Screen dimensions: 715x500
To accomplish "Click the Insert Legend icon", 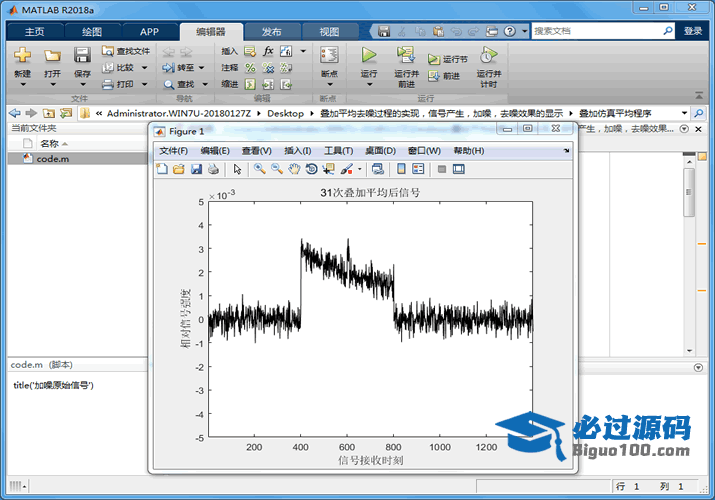I will pyautogui.click(x=418, y=169).
